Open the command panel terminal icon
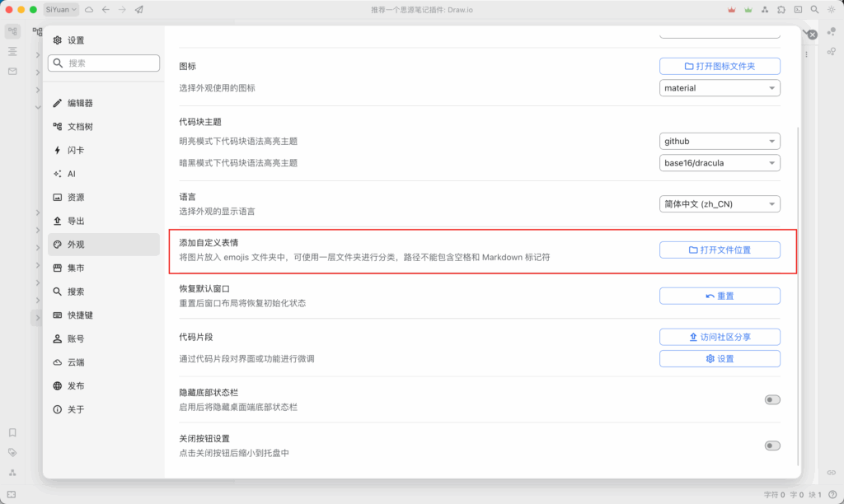The height and width of the screenshot is (504, 844). (x=798, y=10)
